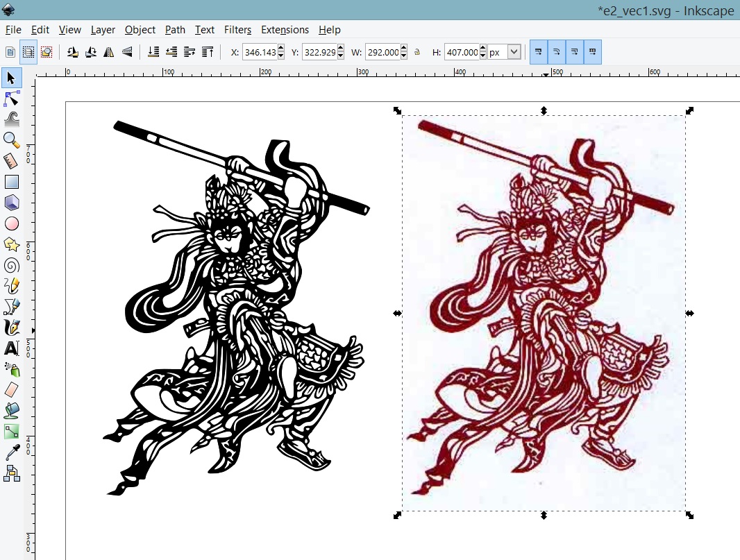Screen dimensions: 740x560
Task: Click the Y coordinate field
Action: (319, 52)
